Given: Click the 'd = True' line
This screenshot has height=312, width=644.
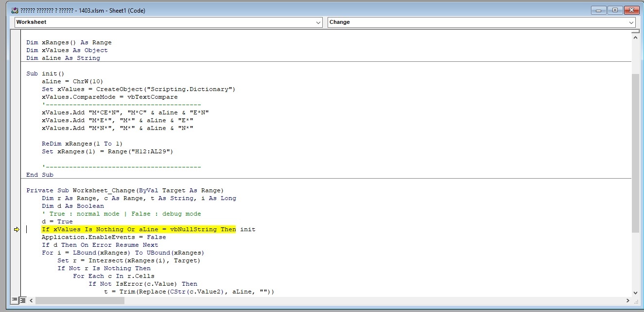Looking at the screenshot, I should pyautogui.click(x=57, y=221).
